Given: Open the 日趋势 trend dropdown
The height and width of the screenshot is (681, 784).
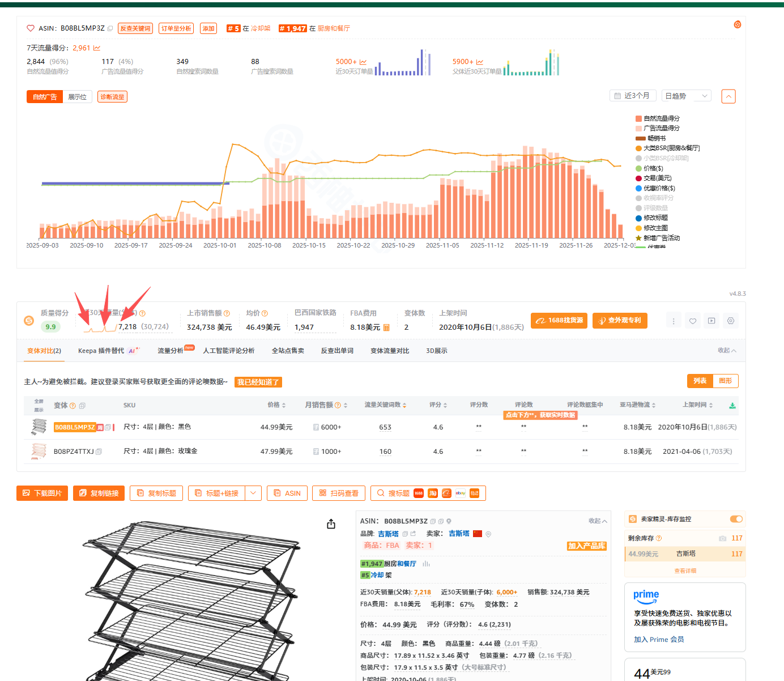Looking at the screenshot, I should pyautogui.click(x=686, y=96).
